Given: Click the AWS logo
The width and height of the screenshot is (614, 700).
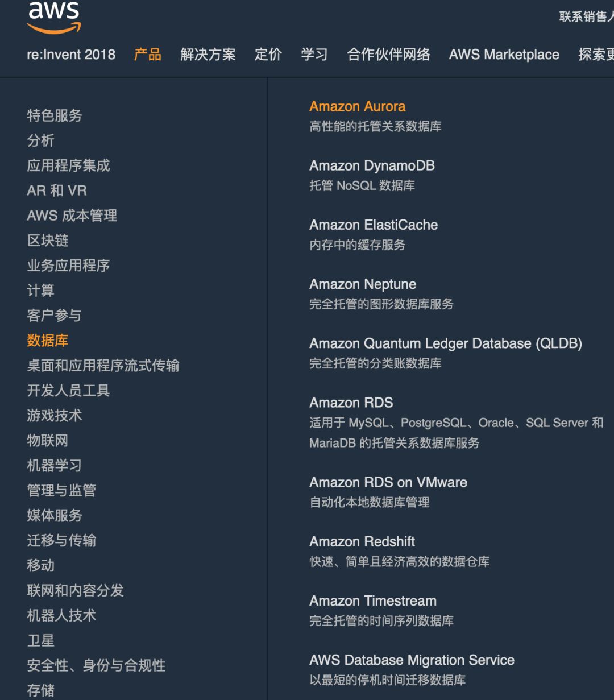Looking at the screenshot, I should [54, 17].
